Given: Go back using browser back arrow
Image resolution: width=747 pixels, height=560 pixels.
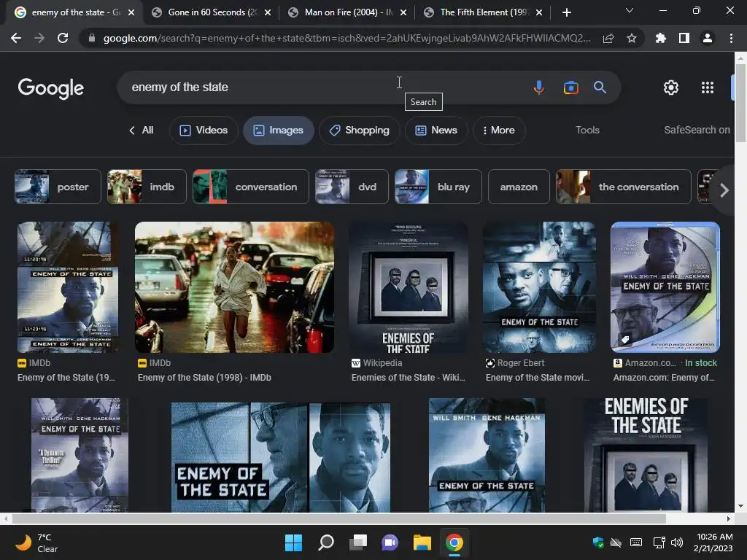Looking at the screenshot, I should point(16,38).
